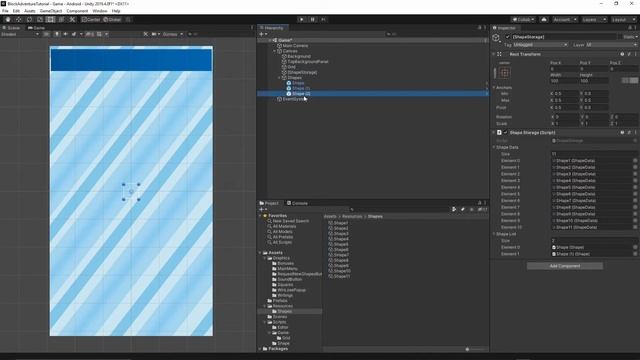Open the Assets menu

(30, 11)
